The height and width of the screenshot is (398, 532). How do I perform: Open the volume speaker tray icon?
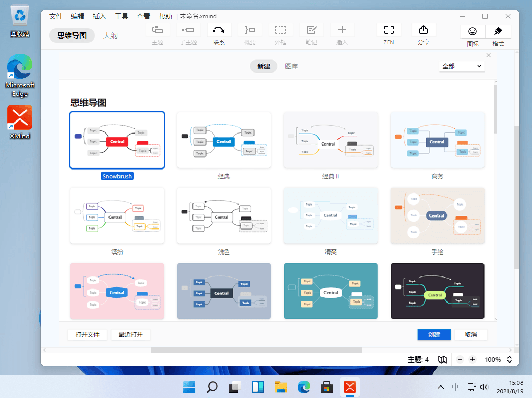click(x=484, y=387)
